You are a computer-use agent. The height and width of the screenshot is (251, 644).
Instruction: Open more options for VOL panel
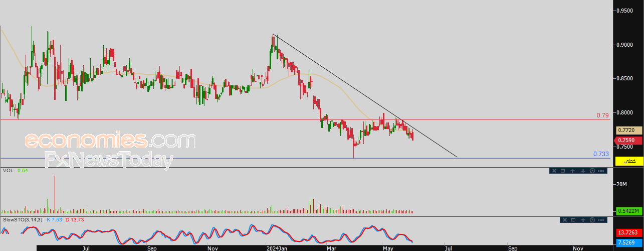coord(601,171)
